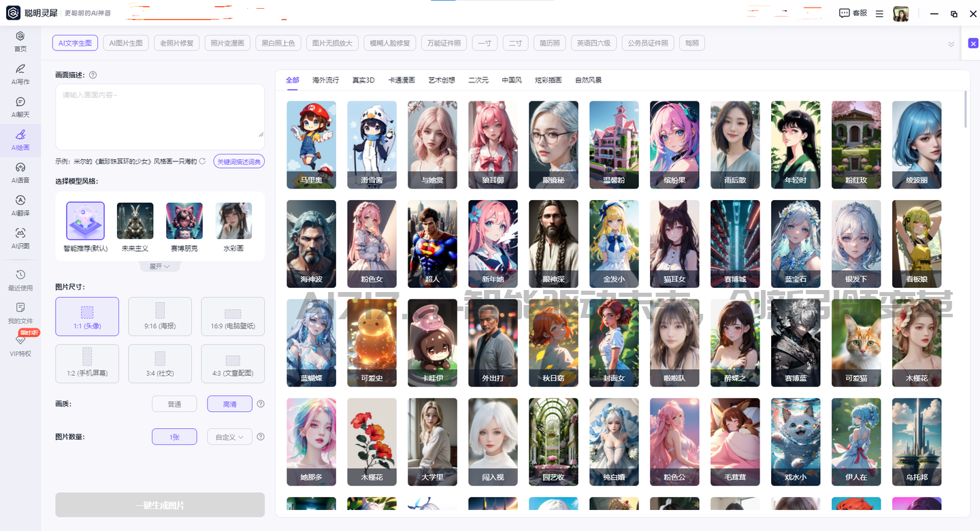980x531 pixels.
Task: Click the user avatar in title bar
Action: [x=901, y=14]
